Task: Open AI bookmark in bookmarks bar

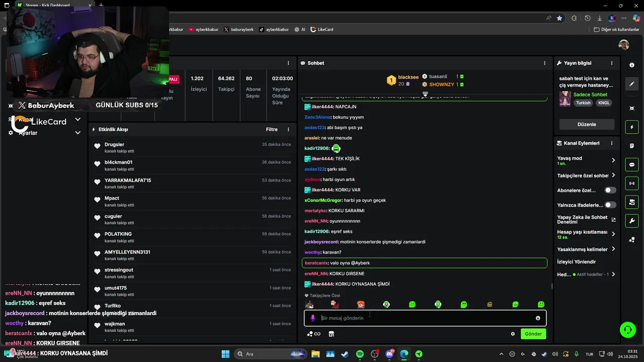Action: [300, 29]
